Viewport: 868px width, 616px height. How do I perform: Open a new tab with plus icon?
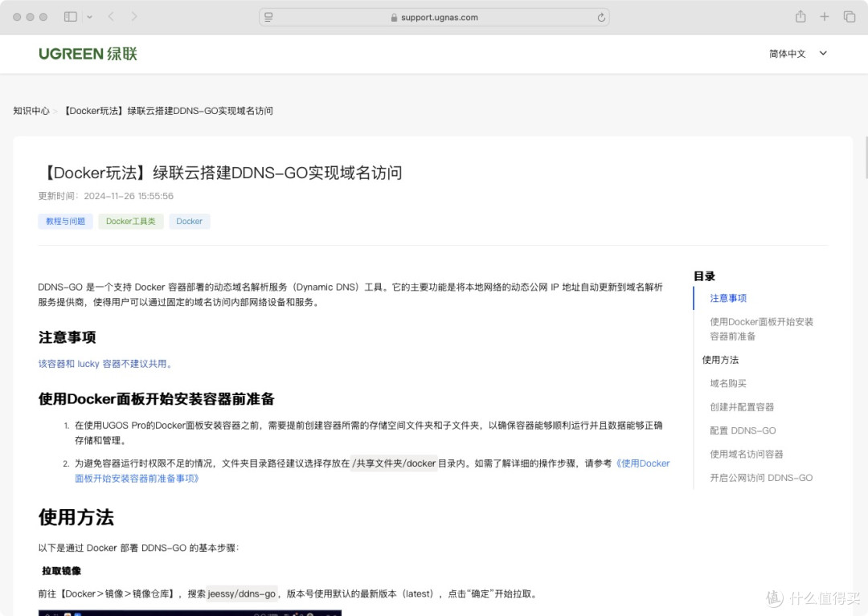[825, 17]
